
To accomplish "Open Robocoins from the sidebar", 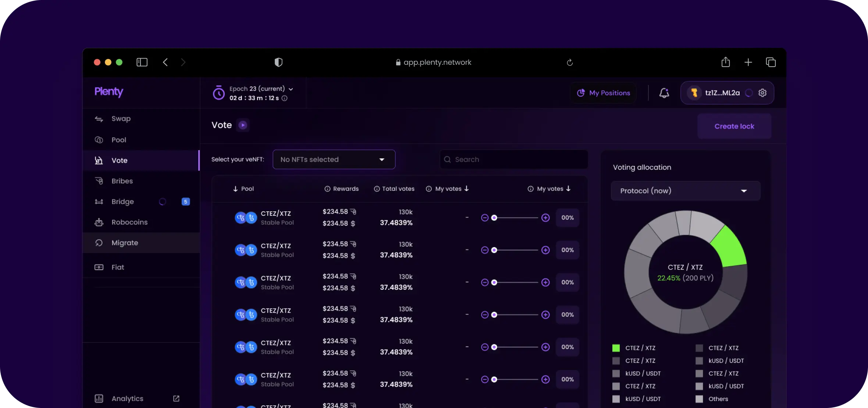I will tap(129, 222).
